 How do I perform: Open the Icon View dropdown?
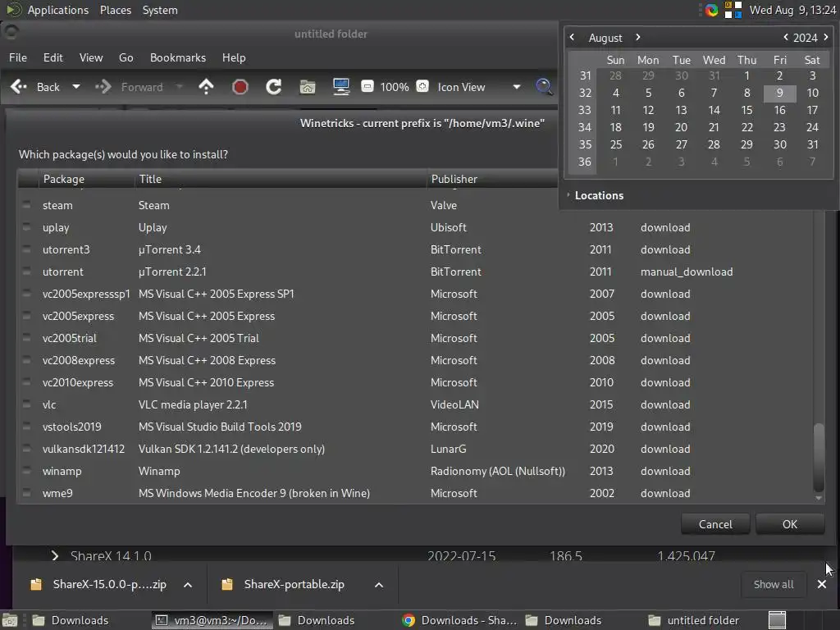click(x=479, y=87)
